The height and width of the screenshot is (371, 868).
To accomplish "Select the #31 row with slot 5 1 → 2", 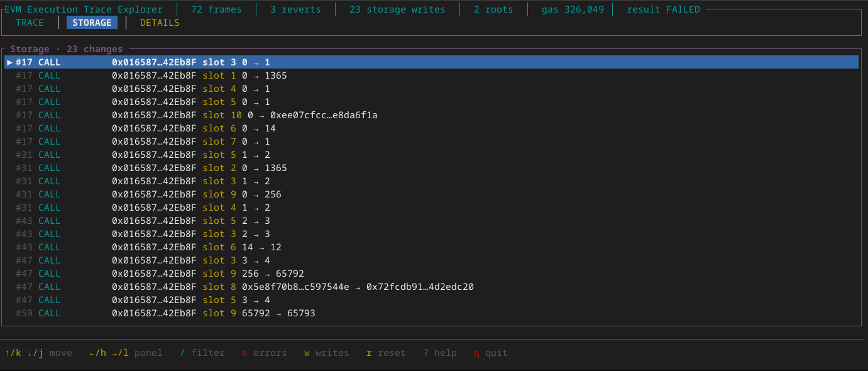I will pos(432,155).
